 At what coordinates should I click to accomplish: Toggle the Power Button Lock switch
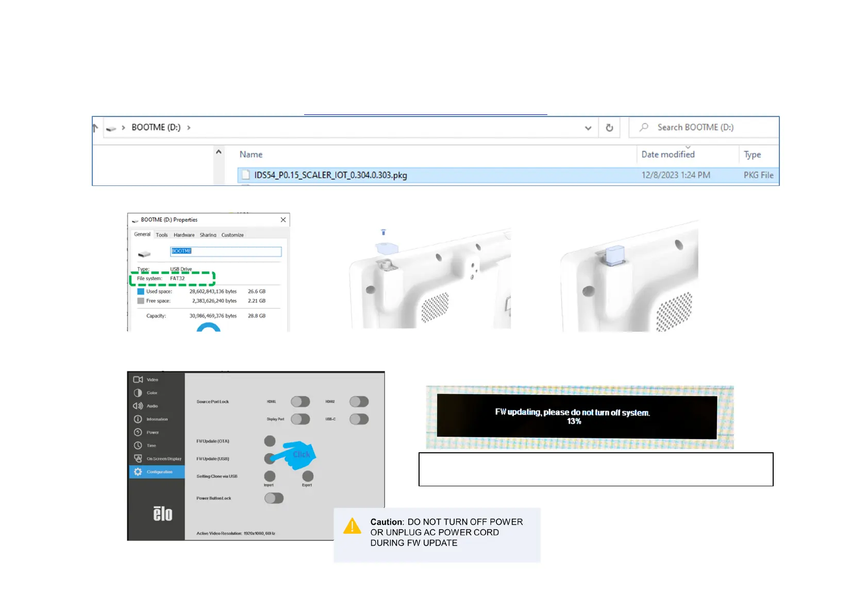(x=274, y=498)
